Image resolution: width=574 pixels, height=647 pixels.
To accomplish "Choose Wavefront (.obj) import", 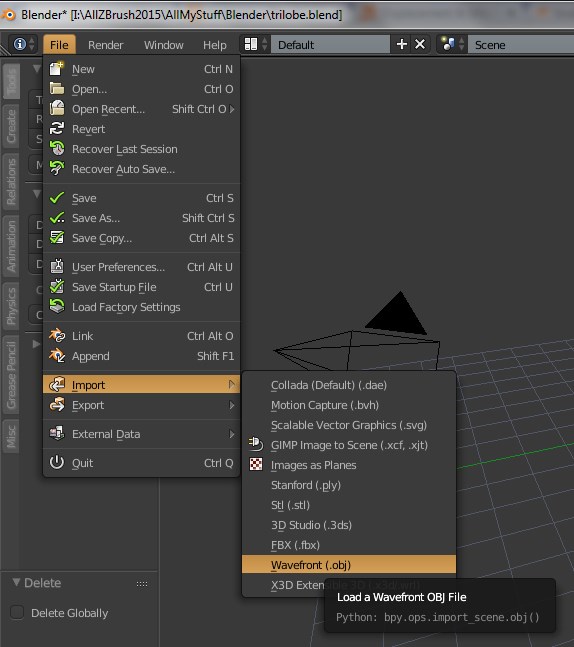I will pos(349,565).
